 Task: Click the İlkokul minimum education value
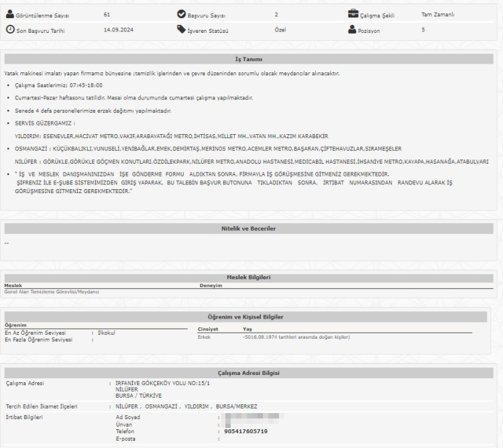coord(106,333)
